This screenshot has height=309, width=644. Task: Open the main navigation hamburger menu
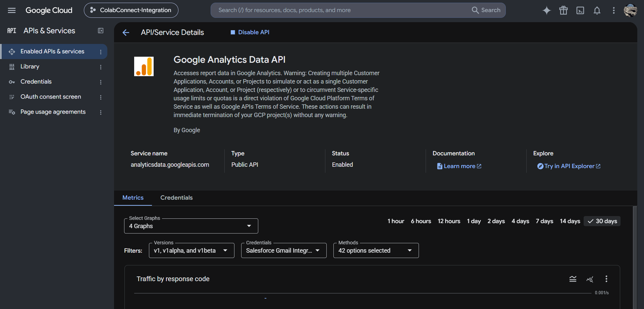pos(12,10)
